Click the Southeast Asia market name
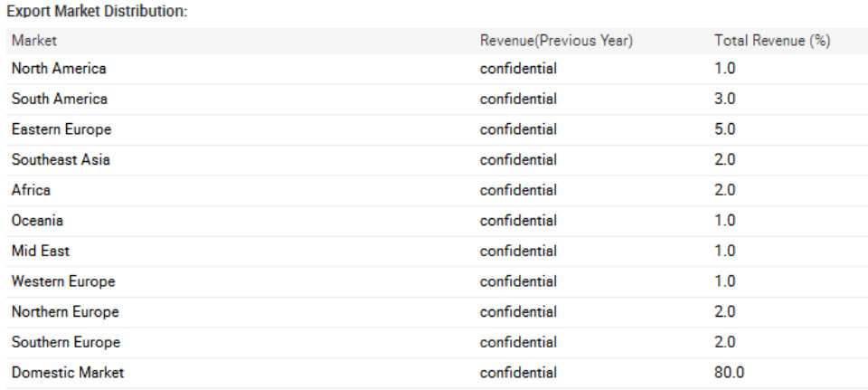The image size is (868, 390). (x=61, y=160)
